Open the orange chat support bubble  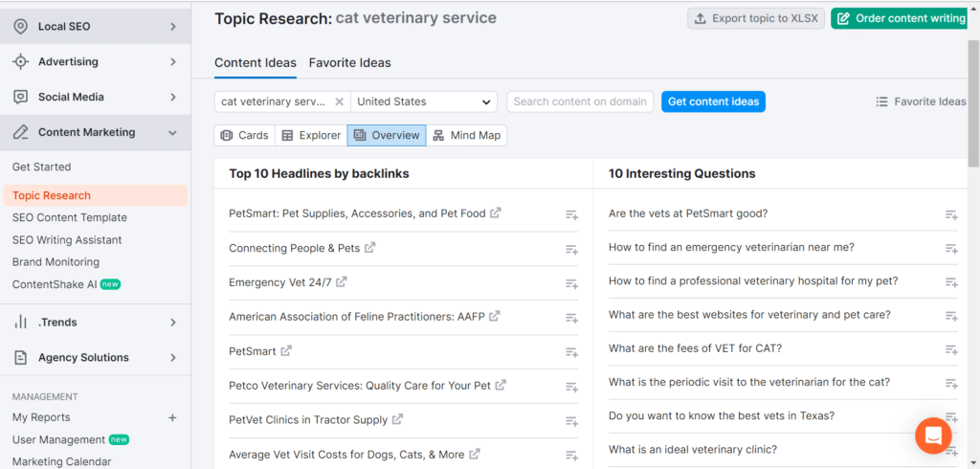933,435
